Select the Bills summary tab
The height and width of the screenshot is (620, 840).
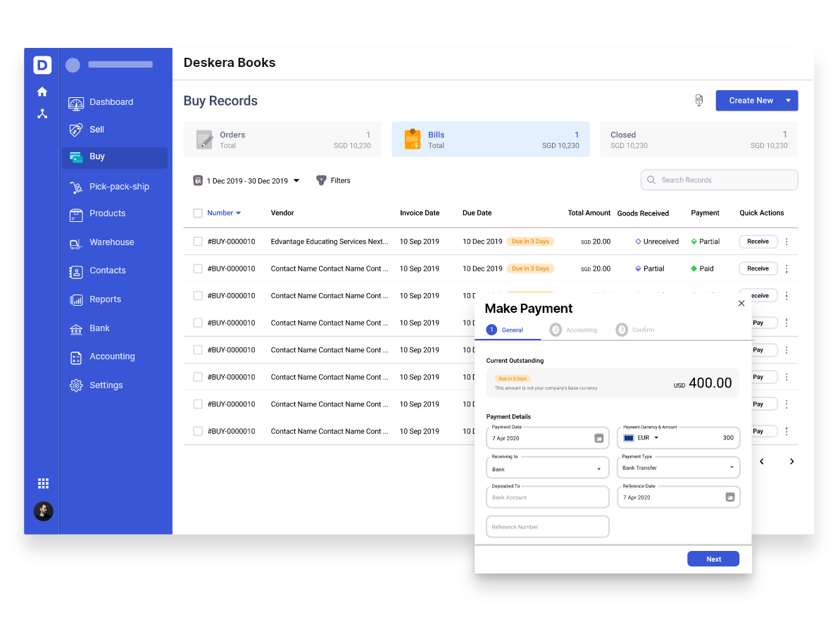(x=491, y=139)
